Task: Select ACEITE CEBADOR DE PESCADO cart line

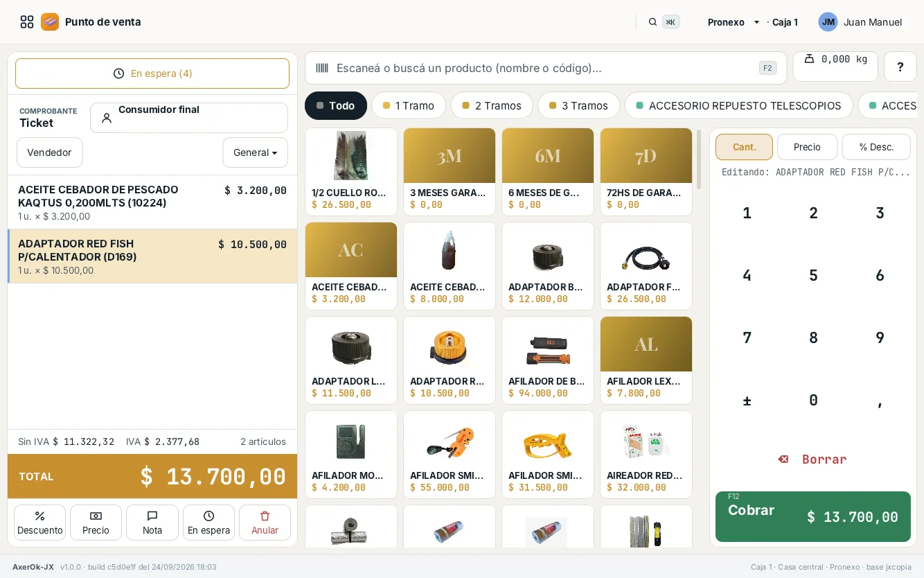Action: 152,202
